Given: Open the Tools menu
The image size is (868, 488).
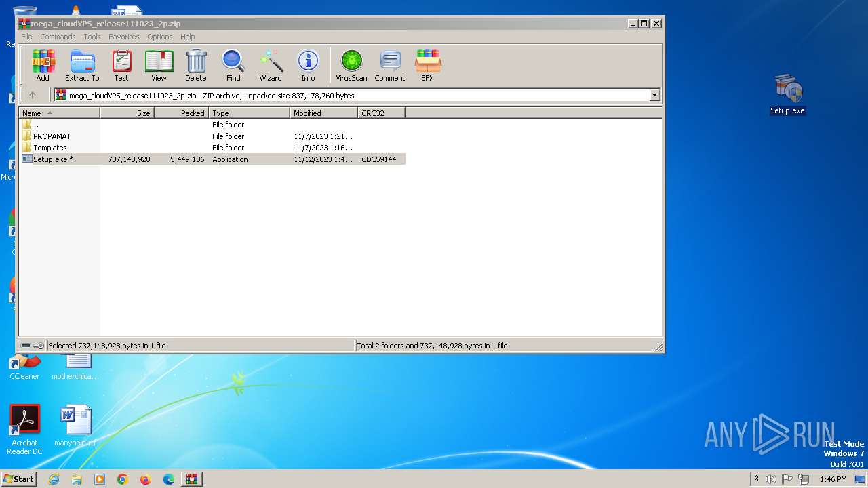Looking at the screenshot, I should 92,37.
